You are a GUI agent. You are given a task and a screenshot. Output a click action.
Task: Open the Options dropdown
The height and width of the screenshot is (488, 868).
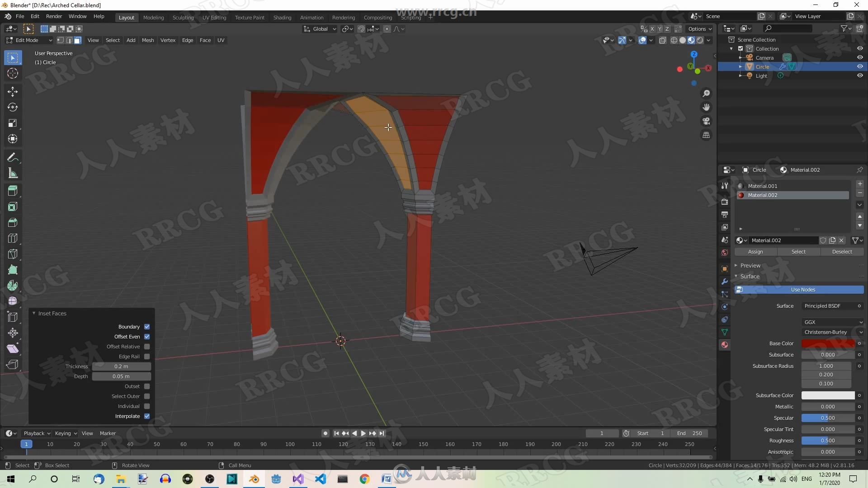[x=700, y=29]
